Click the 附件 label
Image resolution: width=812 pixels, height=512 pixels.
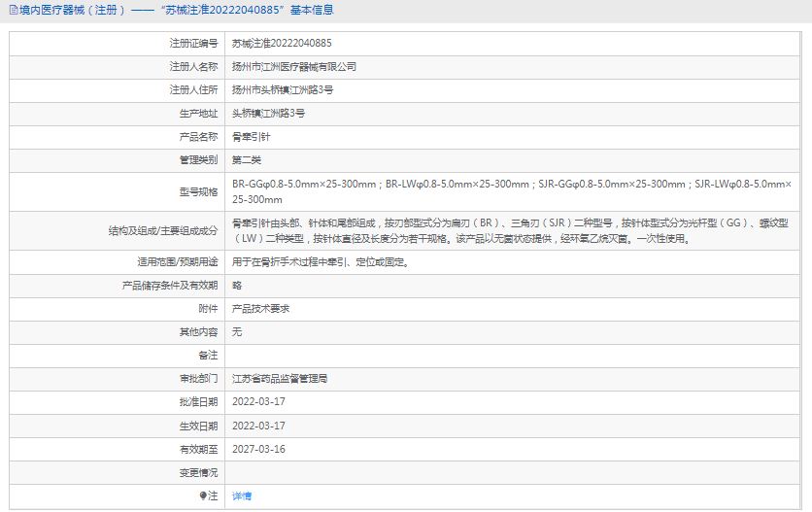208,309
